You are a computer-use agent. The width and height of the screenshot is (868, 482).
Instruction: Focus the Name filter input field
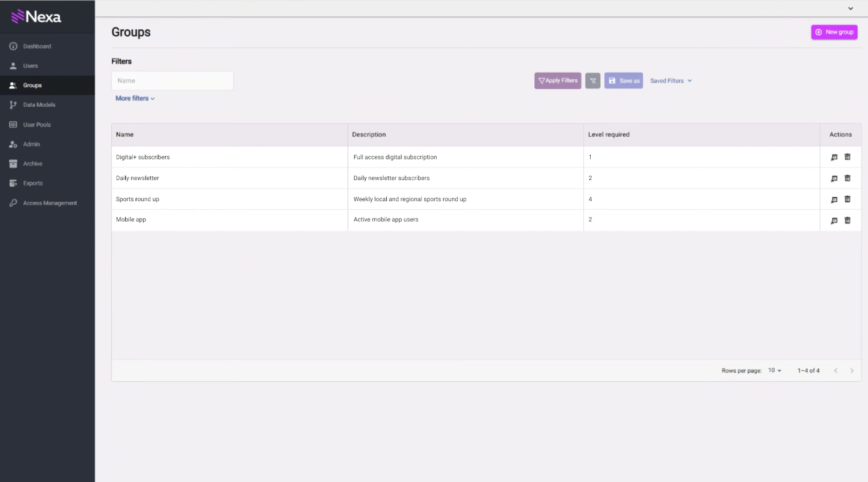[172, 81]
